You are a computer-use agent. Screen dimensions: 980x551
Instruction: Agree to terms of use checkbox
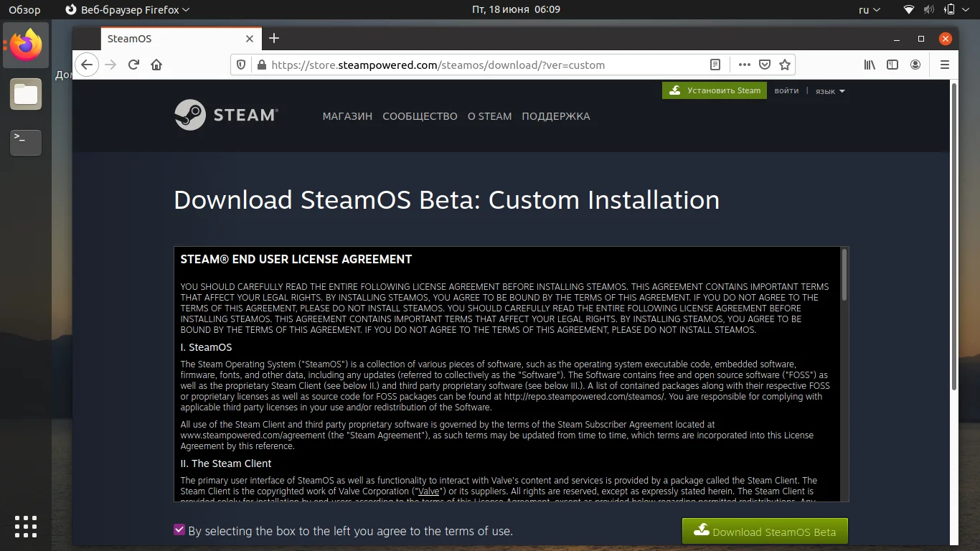pos(179,529)
